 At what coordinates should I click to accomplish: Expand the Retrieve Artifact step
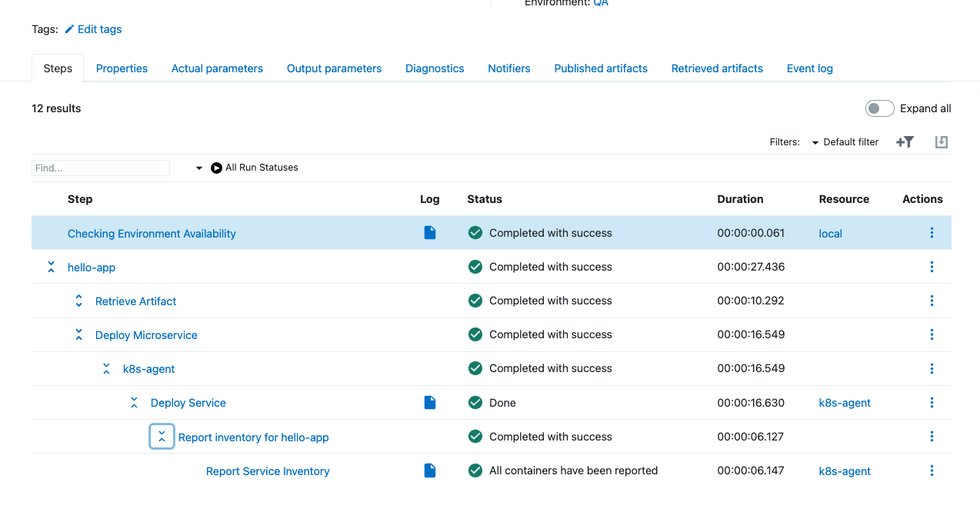(78, 301)
